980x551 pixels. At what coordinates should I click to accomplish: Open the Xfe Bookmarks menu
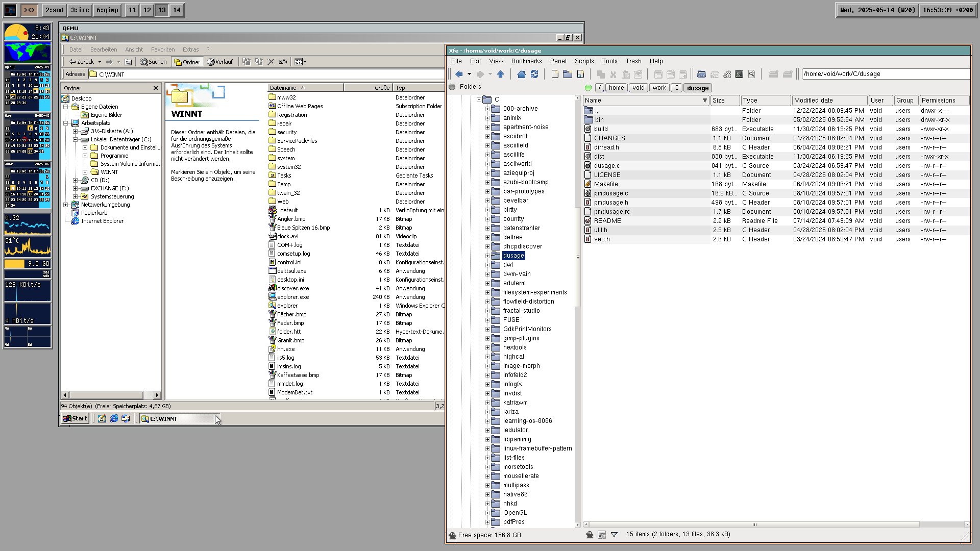[x=526, y=61]
